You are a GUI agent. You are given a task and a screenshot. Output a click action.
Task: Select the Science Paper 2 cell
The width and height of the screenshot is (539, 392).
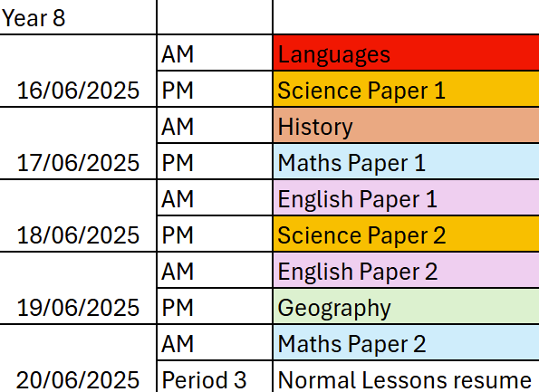coord(406,234)
